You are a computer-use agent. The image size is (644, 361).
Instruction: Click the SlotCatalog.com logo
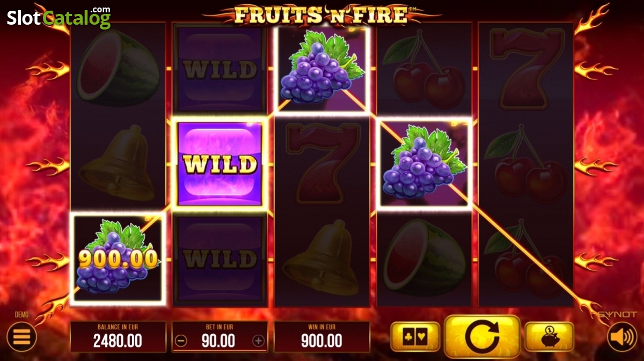(x=58, y=16)
